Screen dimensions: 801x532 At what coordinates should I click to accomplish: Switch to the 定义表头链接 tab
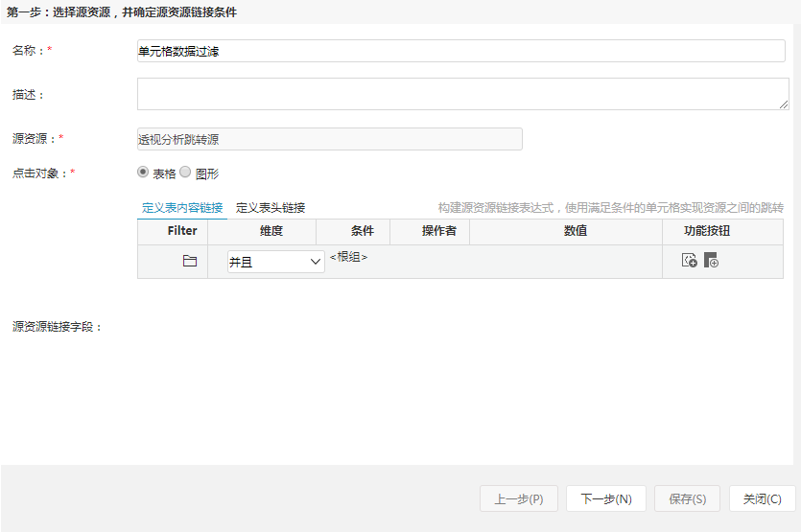click(271, 208)
